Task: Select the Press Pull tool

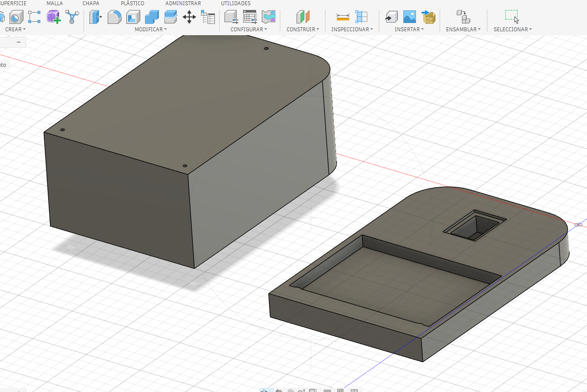Action: point(96,17)
